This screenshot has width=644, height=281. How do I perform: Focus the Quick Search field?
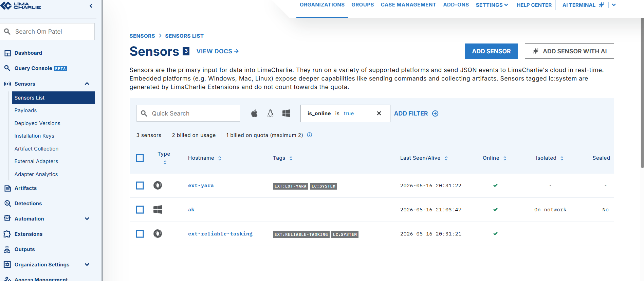click(188, 113)
